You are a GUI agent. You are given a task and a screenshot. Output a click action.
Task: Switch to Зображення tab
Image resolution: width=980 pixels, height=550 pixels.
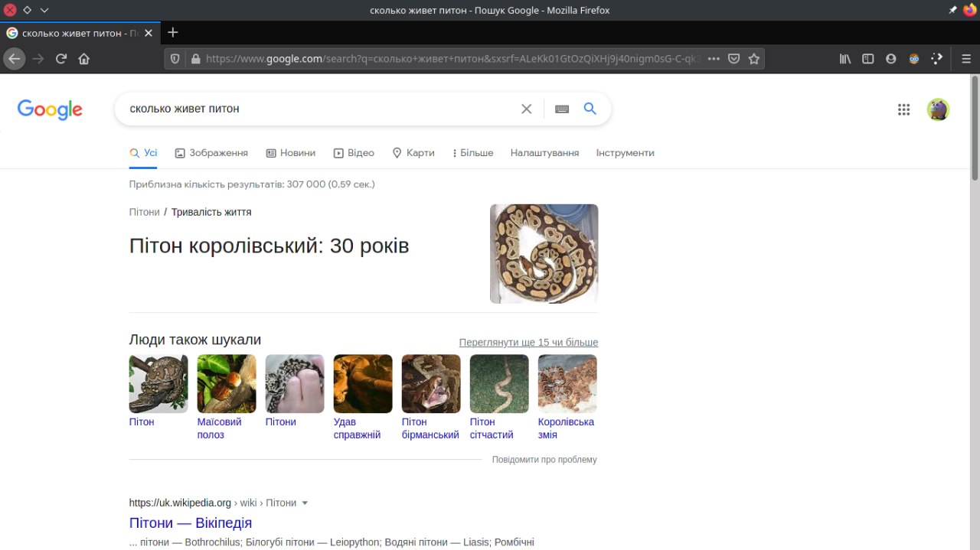click(211, 153)
